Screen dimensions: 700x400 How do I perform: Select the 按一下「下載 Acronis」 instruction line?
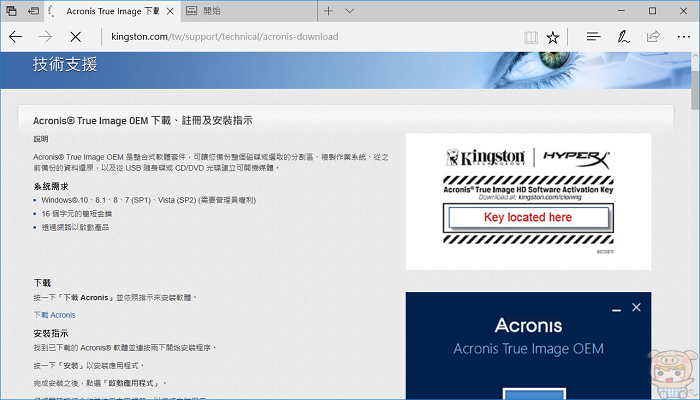click(115, 297)
